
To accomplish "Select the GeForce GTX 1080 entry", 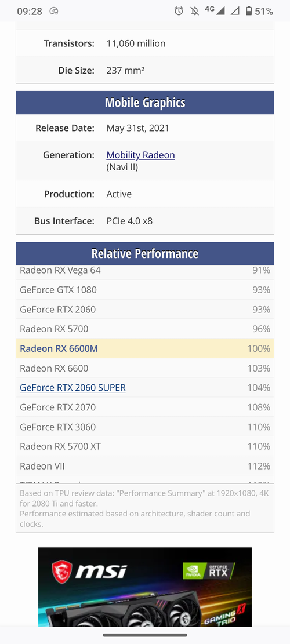I will coord(145,290).
